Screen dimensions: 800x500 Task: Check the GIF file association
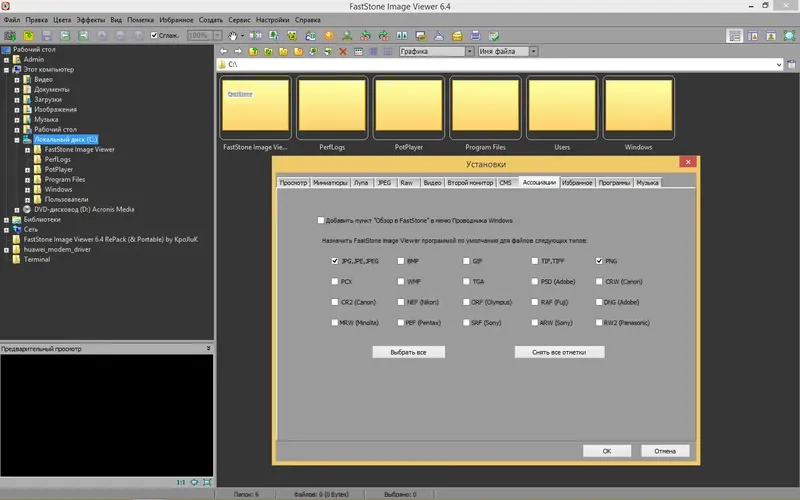tap(466, 261)
